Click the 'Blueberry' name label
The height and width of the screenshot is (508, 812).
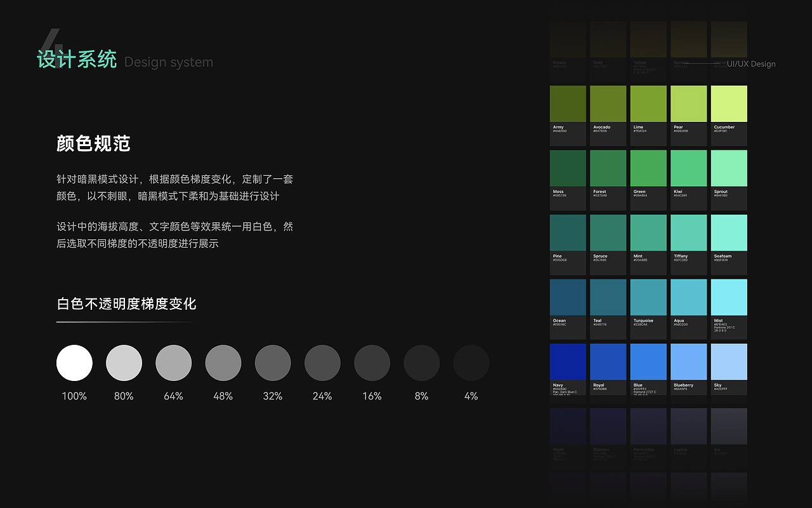(683, 385)
